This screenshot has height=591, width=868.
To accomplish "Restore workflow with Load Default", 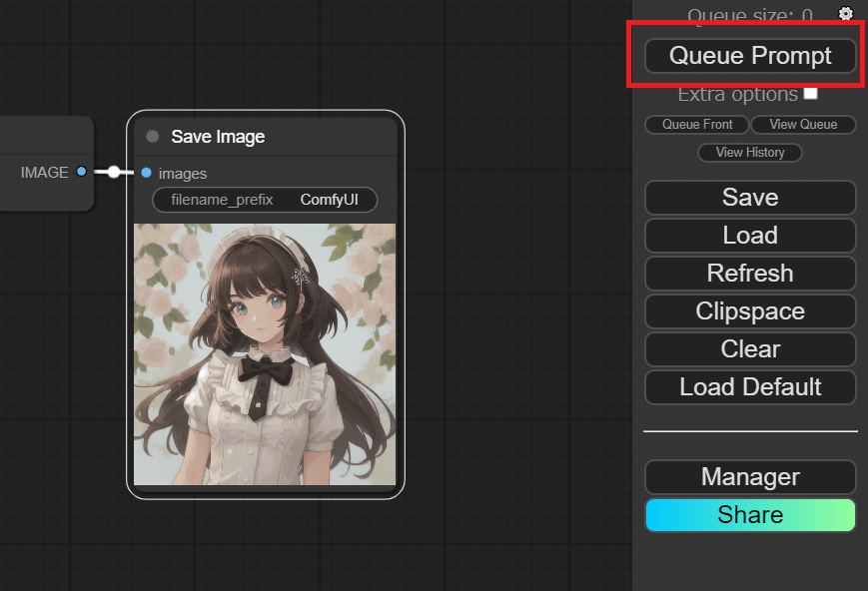I will [750, 387].
